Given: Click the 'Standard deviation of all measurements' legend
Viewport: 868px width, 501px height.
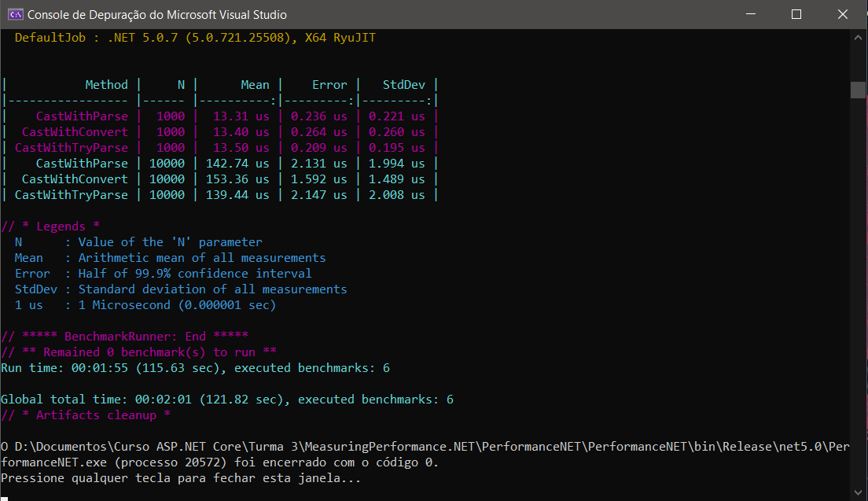Looking at the screenshot, I should click(212, 289).
